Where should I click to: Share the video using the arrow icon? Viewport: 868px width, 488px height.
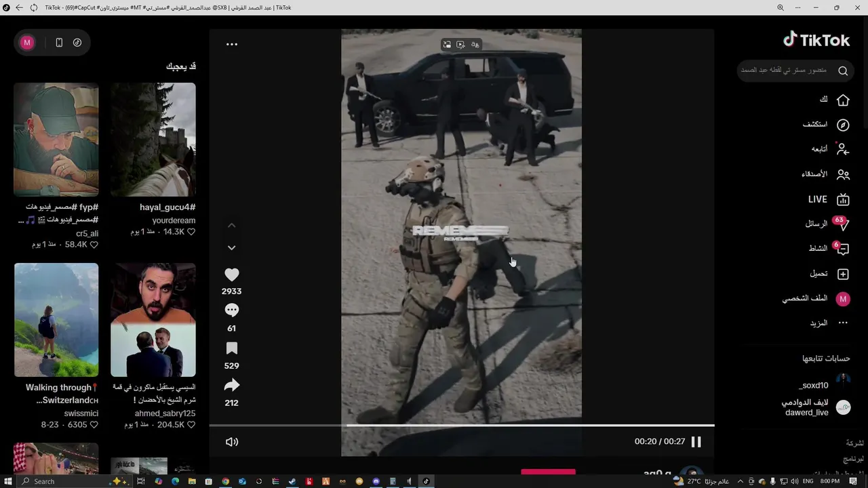232,386
